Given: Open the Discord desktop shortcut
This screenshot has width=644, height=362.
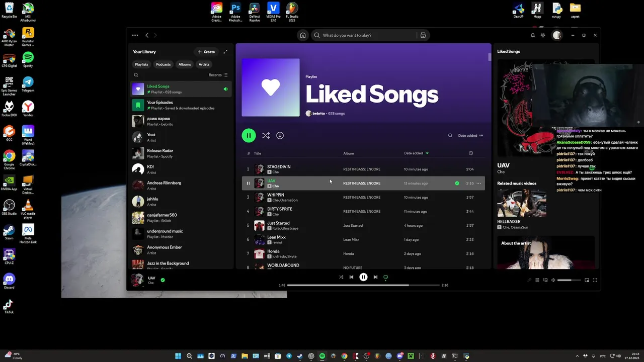Looking at the screenshot, I should (9, 281).
